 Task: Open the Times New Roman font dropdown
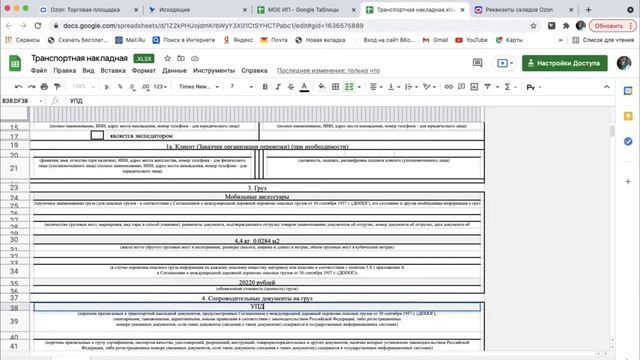point(199,87)
